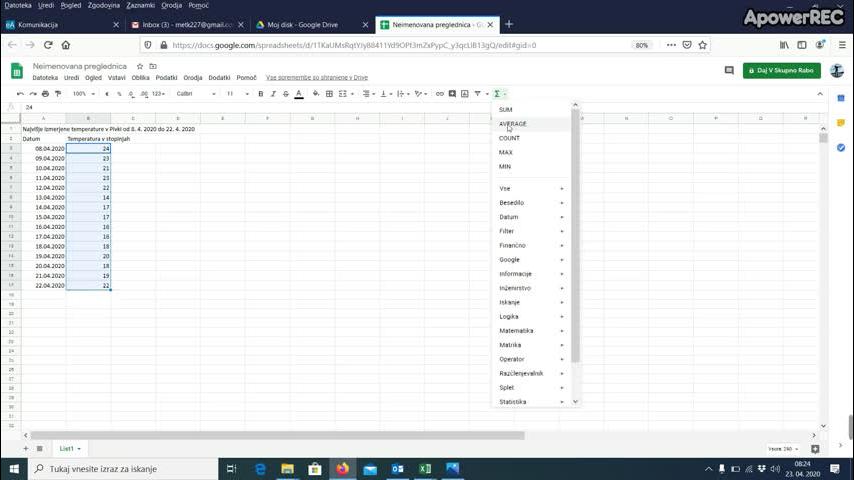Open the all sheets list icon
Image resolution: width=854 pixels, height=480 pixels.
coord(40,448)
